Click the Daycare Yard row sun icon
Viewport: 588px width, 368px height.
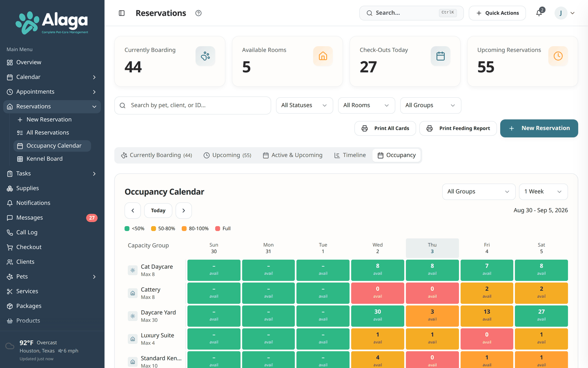click(133, 316)
